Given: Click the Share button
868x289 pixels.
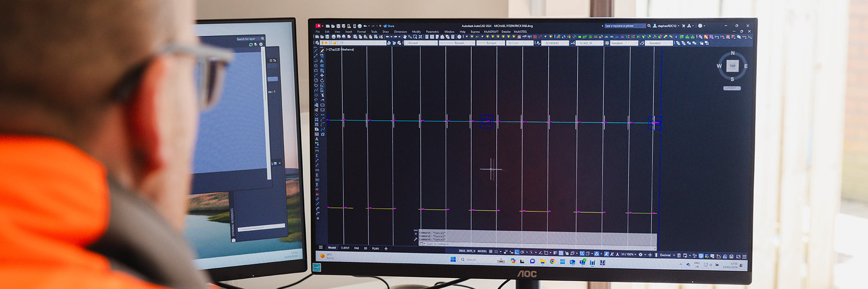Looking at the screenshot, I should [x=389, y=26].
